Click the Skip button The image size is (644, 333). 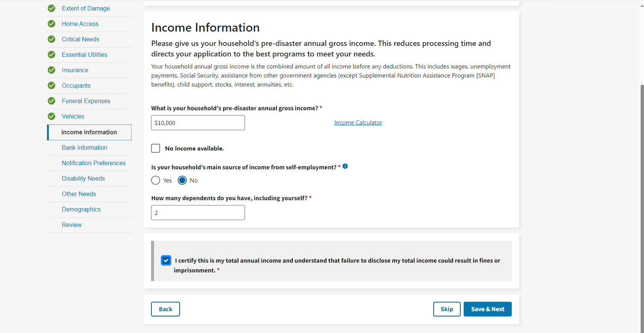(446, 309)
